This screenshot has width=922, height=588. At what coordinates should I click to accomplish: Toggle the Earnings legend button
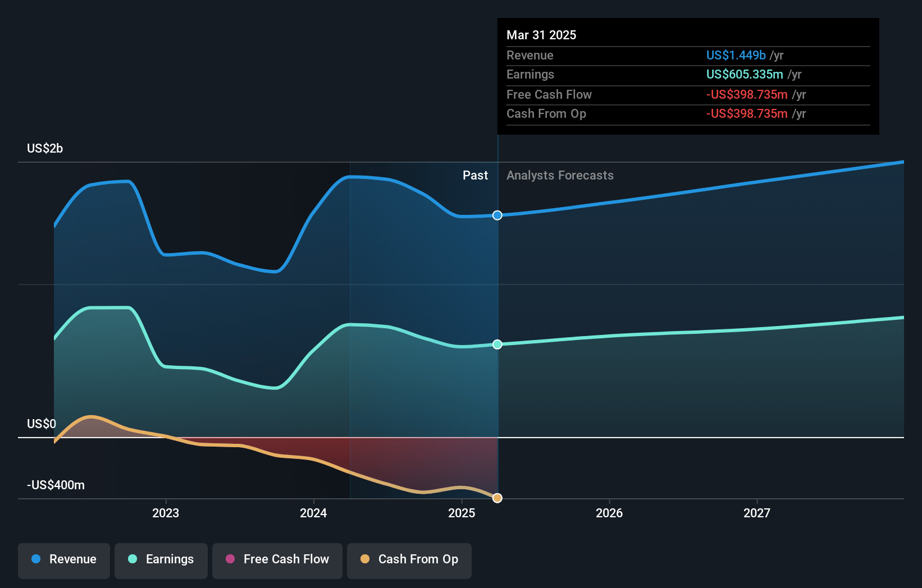(161, 561)
